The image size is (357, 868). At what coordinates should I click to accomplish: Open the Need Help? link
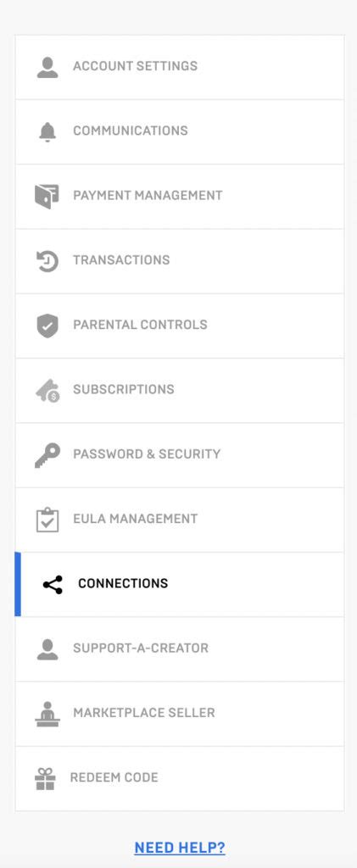click(180, 848)
